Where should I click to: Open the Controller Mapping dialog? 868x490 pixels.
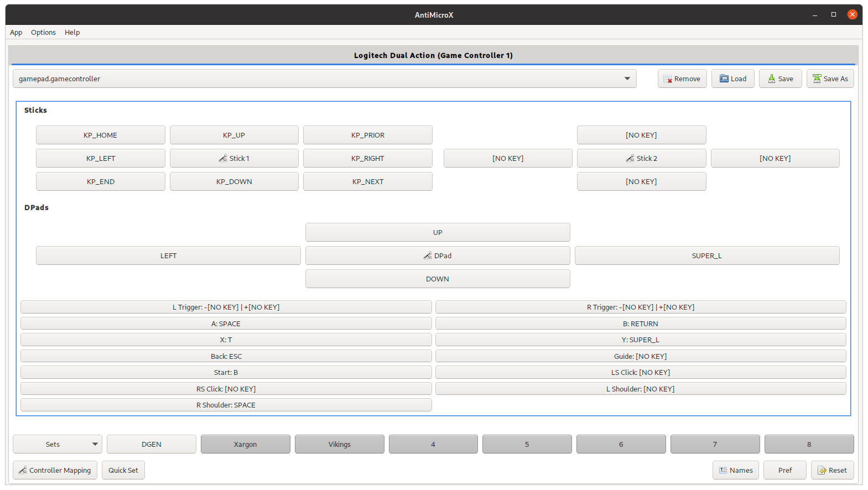55,470
